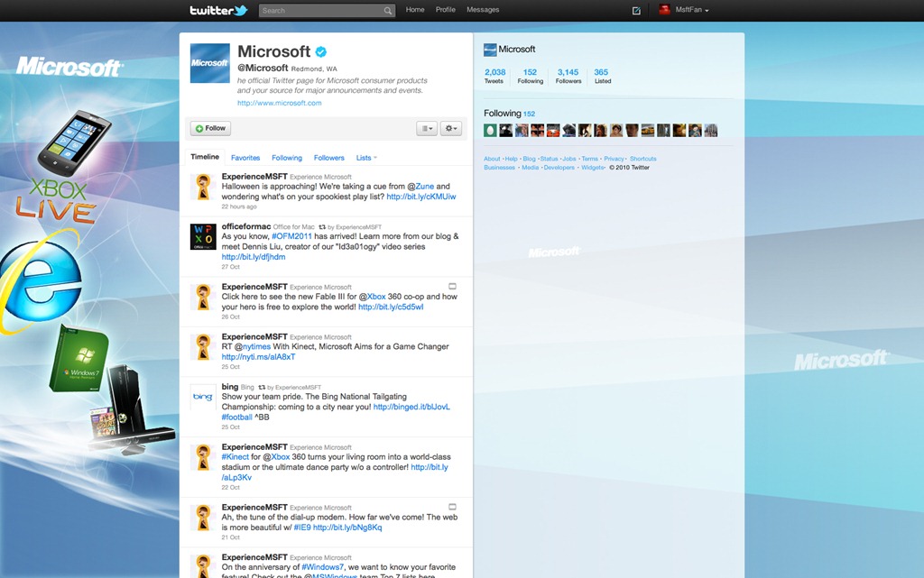924x578 pixels.
Task: Switch to the Followers tab
Action: (x=328, y=158)
